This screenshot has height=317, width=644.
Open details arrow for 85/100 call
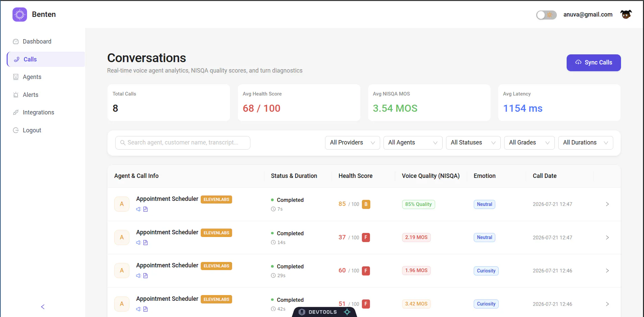607,204
